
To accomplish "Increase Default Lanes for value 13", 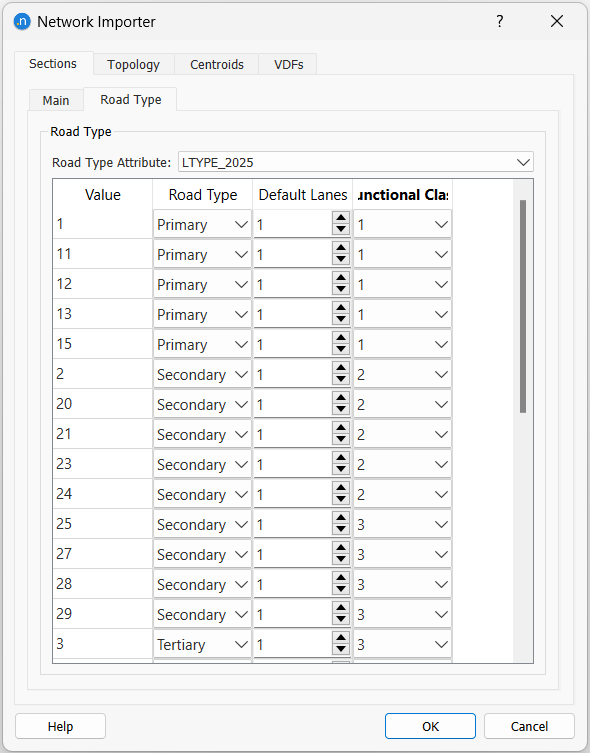I will click(341, 308).
